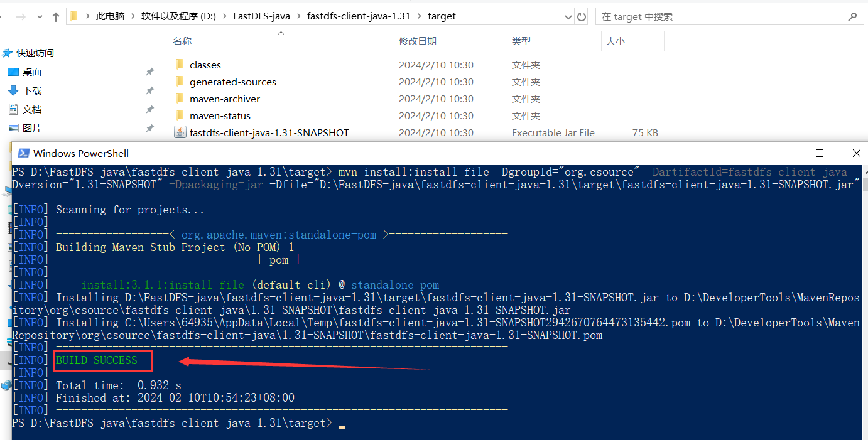
Task: Expand the address bar history dropdown
Action: 567,17
